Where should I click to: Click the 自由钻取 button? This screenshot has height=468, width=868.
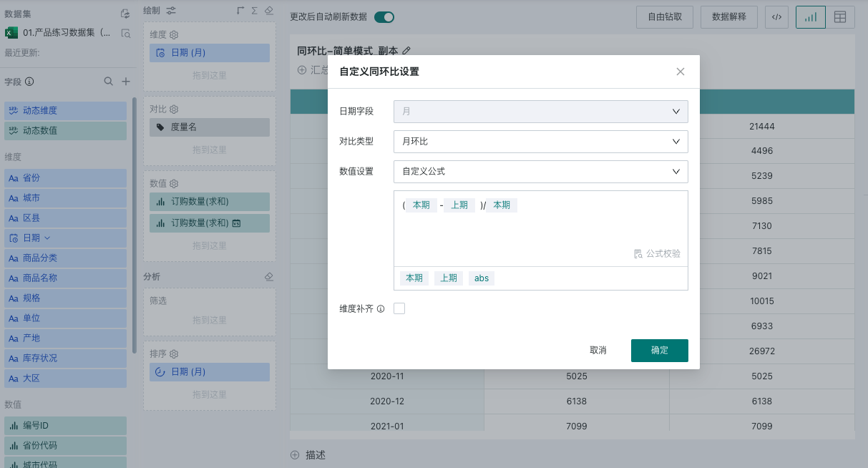665,17
